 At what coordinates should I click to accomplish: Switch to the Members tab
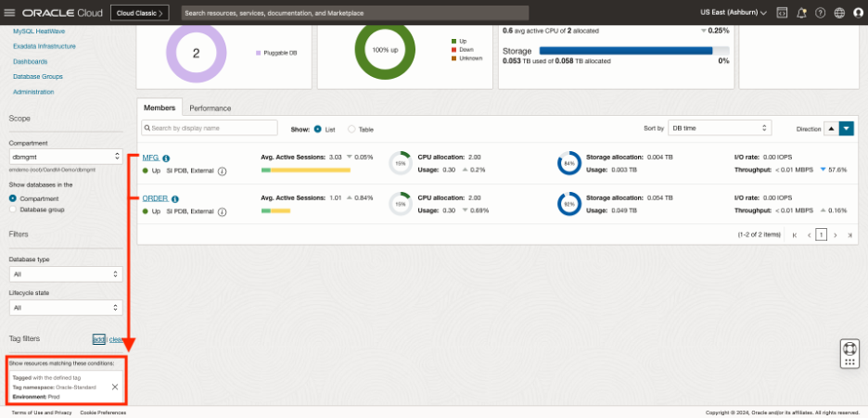[160, 108]
